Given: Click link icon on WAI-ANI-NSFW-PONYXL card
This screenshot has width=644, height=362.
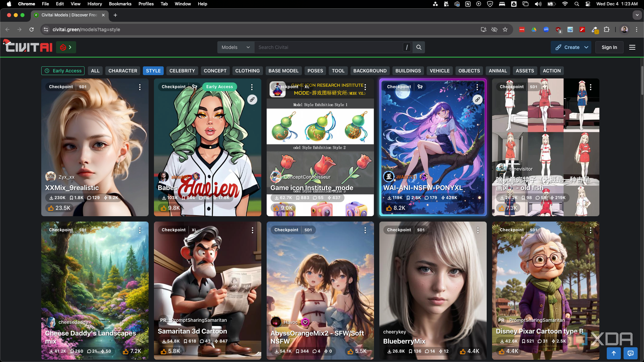Looking at the screenshot, I should [x=477, y=100].
